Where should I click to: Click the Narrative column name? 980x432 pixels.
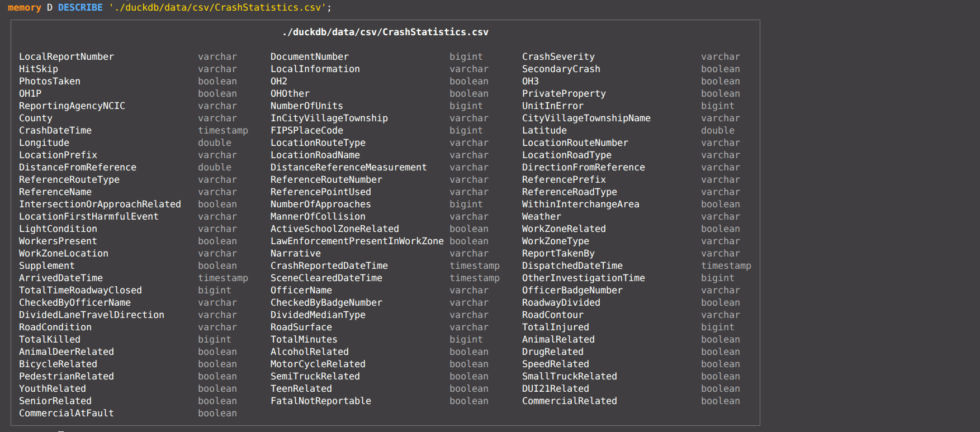(x=296, y=254)
